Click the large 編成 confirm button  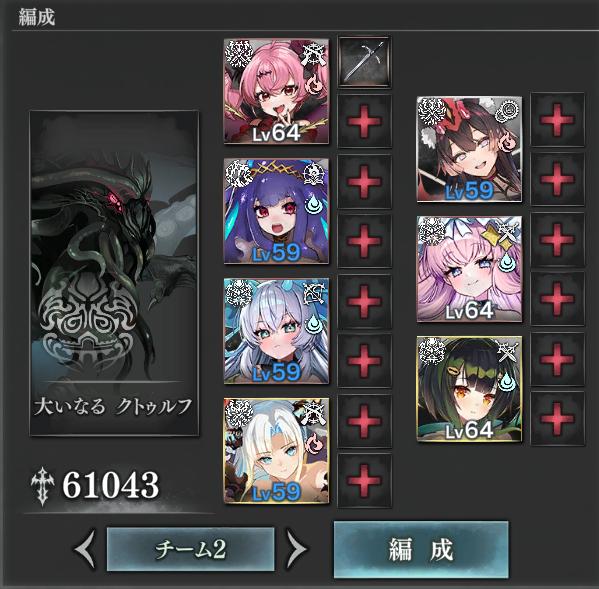421,549
